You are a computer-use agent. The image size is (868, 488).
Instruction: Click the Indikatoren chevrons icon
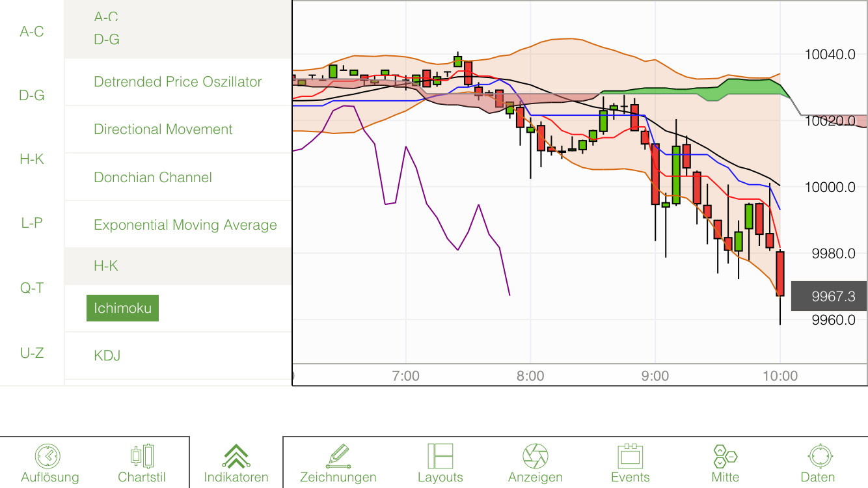236,455
